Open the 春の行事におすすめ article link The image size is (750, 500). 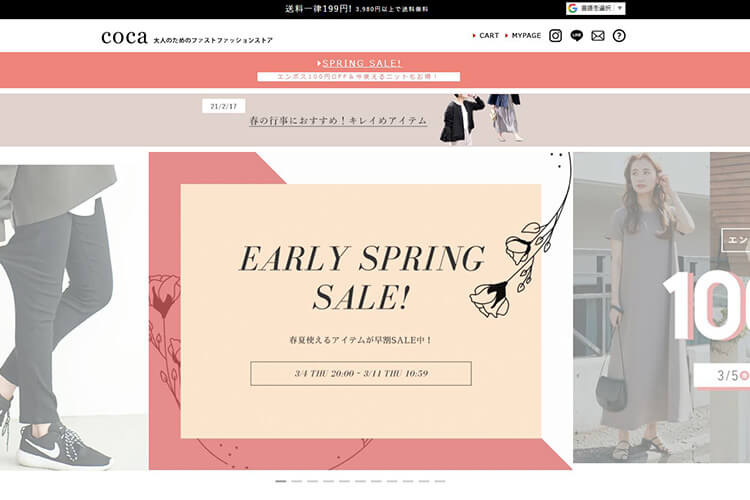pos(338,121)
